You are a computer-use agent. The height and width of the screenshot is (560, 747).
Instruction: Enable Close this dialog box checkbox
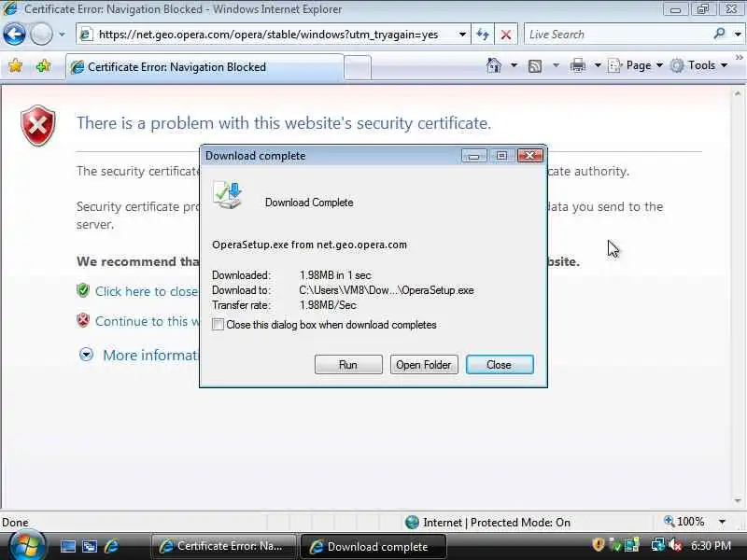point(218,325)
